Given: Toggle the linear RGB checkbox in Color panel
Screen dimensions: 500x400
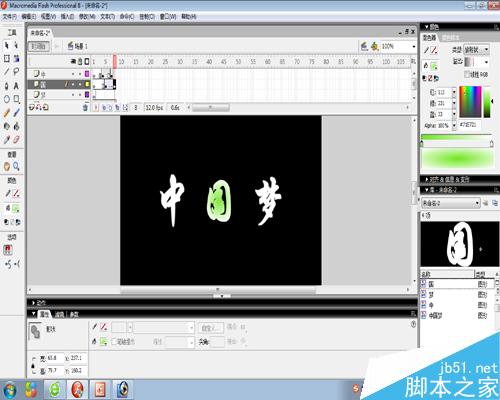Looking at the screenshot, I should (x=467, y=74).
